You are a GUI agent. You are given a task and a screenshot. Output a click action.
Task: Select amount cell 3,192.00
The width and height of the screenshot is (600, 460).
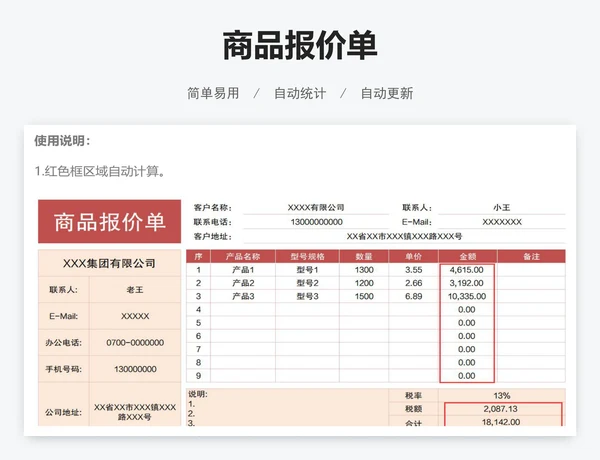pyautogui.click(x=467, y=283)
